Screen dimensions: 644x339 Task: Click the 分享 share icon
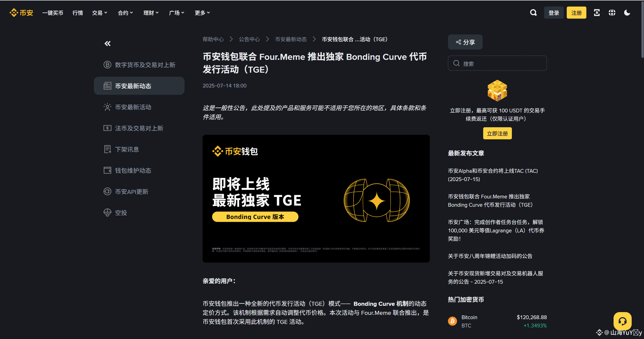click(465, 42)
